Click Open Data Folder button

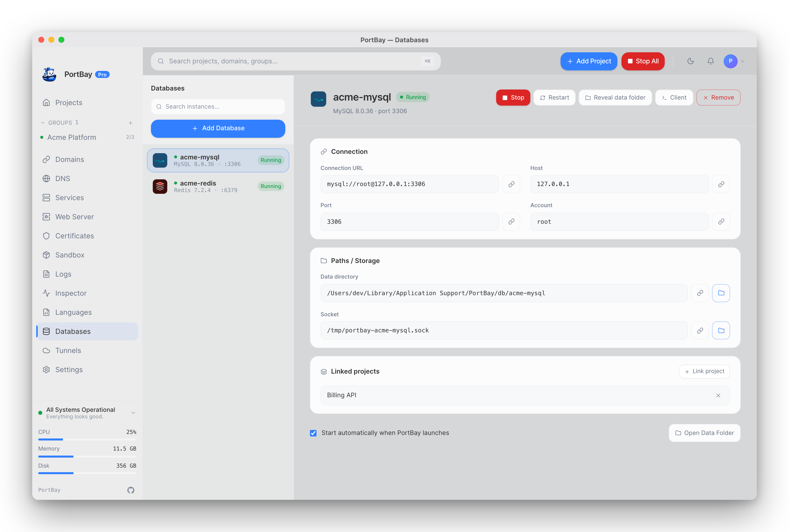[704, 433]
